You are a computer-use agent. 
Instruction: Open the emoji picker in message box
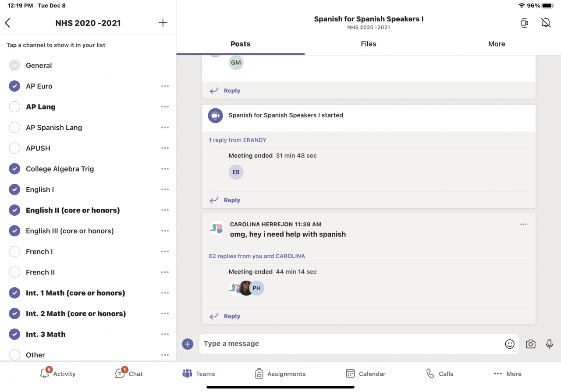[509, 344]
